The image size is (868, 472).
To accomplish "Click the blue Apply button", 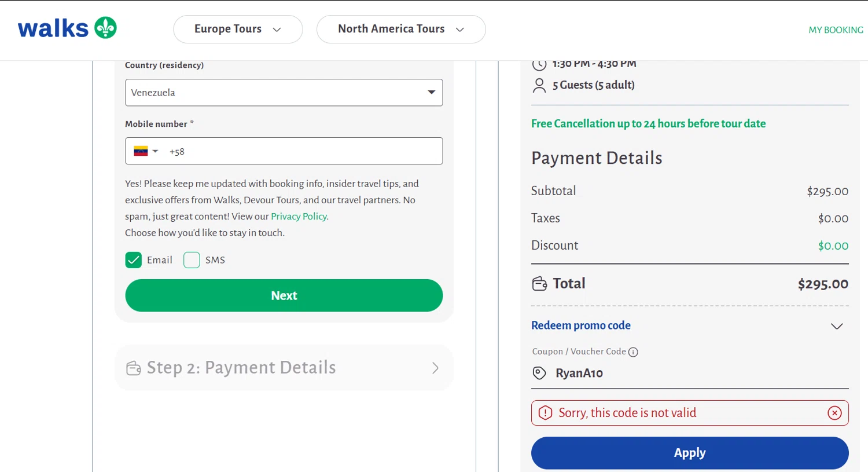I will pyautogui.click(x=690, y=453).
